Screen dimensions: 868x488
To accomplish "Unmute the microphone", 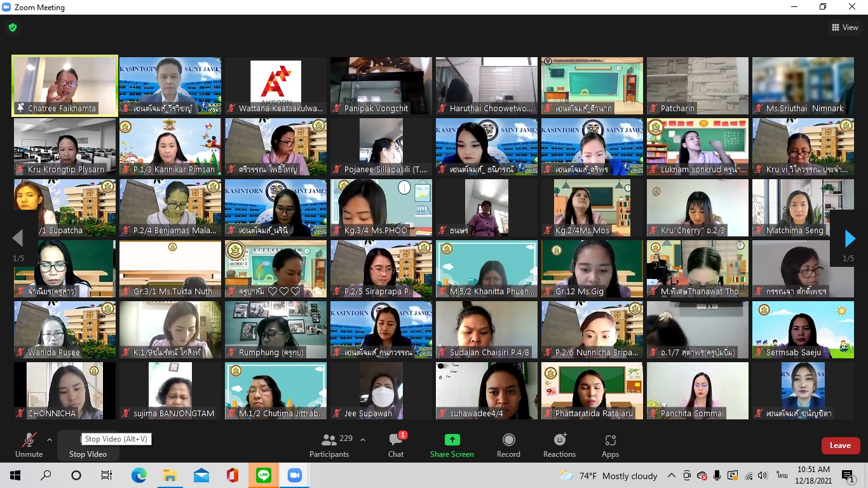I will [x=29, y=444].
